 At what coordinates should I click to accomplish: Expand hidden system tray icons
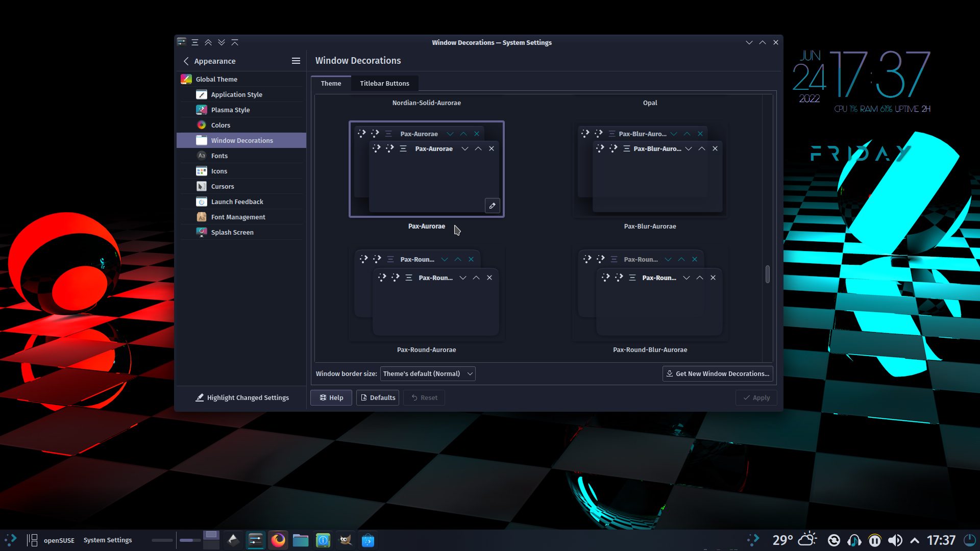(915, 540)
